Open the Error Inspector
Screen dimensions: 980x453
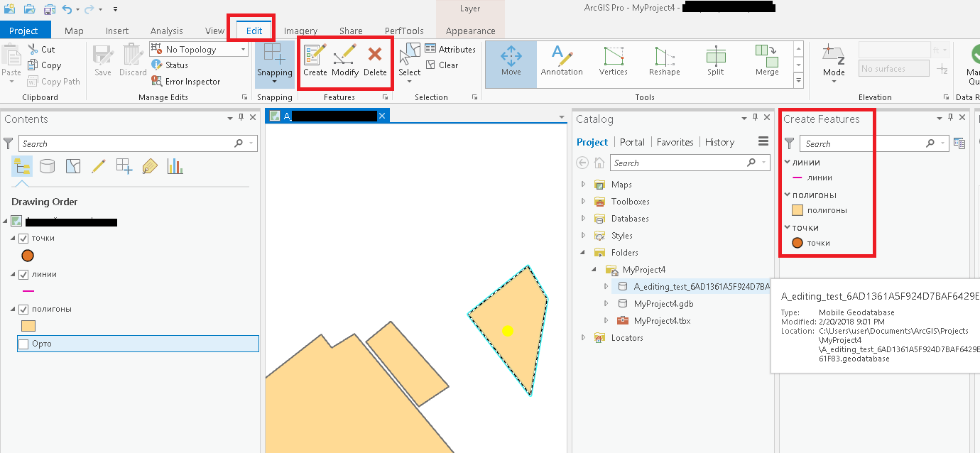186,82
